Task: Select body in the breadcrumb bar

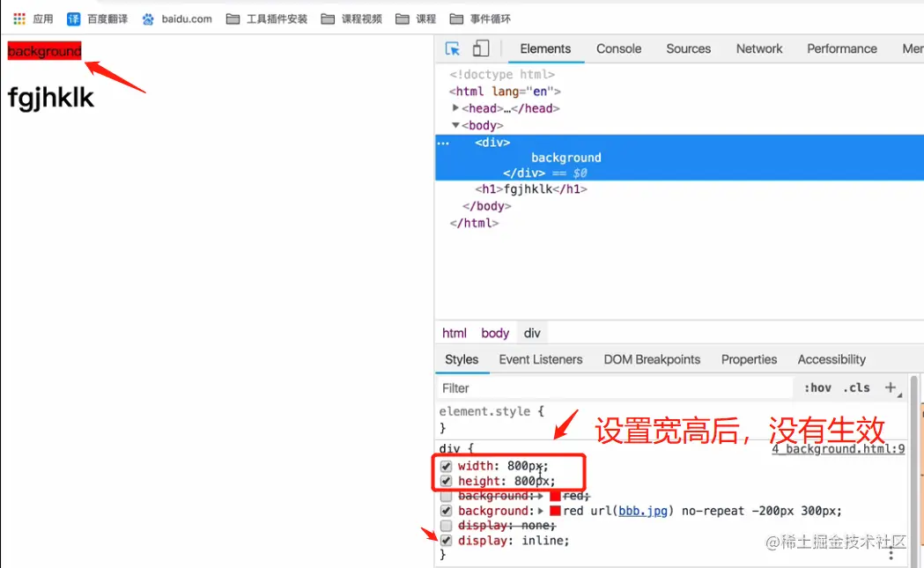Action: [x=495, y=333]
